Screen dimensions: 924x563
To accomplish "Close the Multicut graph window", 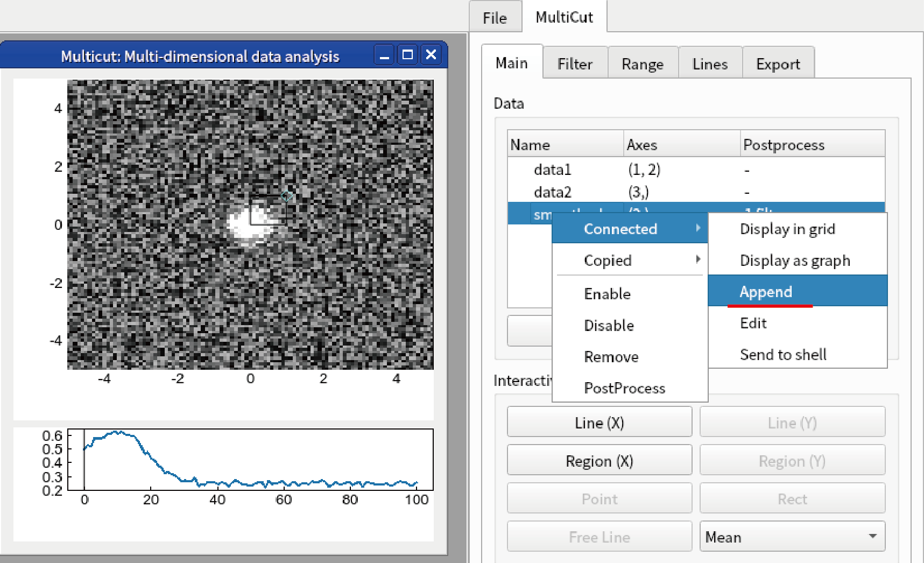I will [431, 55].
